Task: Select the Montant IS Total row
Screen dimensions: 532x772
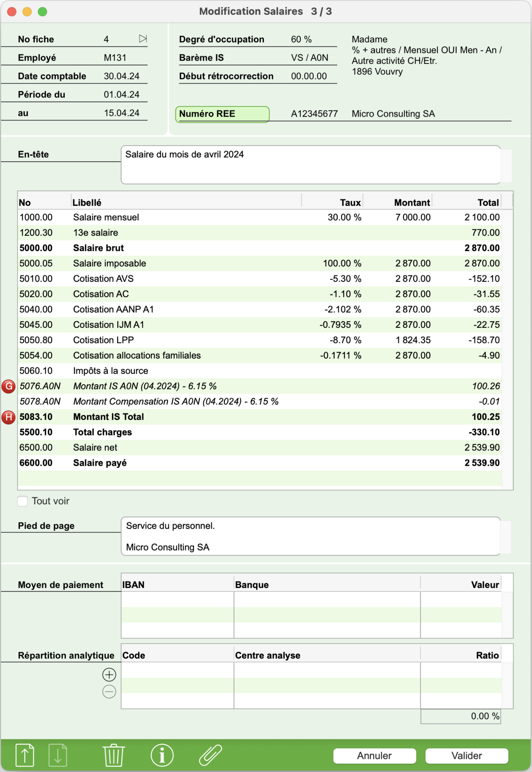Action: pyautogui.click(x=259, y=417)
